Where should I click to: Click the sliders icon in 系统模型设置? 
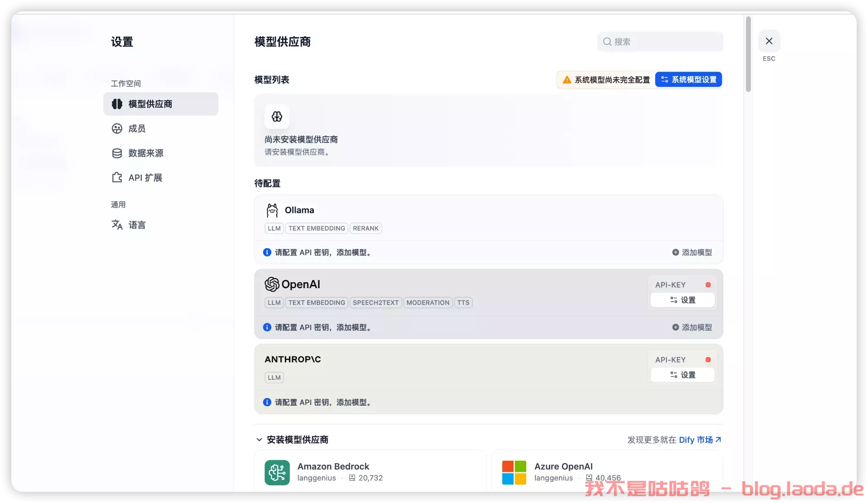point(665,80)
